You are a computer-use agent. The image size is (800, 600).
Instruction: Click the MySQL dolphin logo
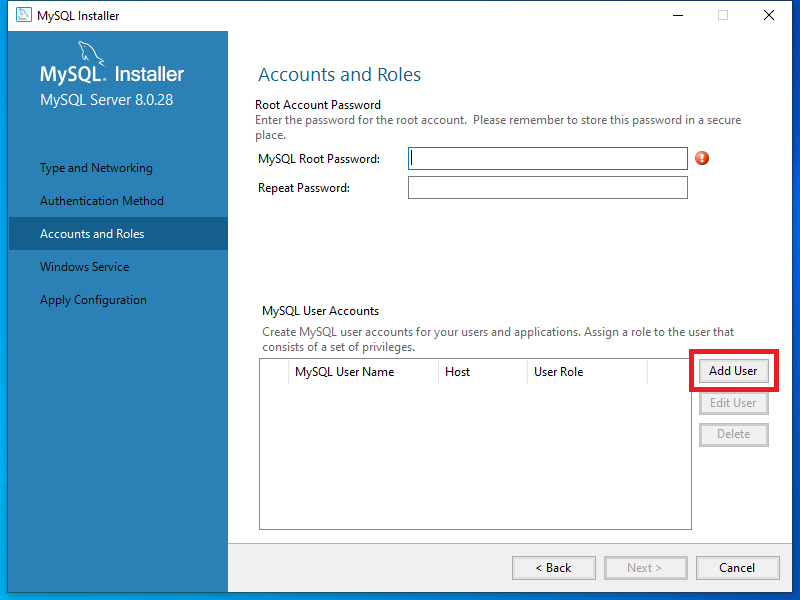coord(91,54)
